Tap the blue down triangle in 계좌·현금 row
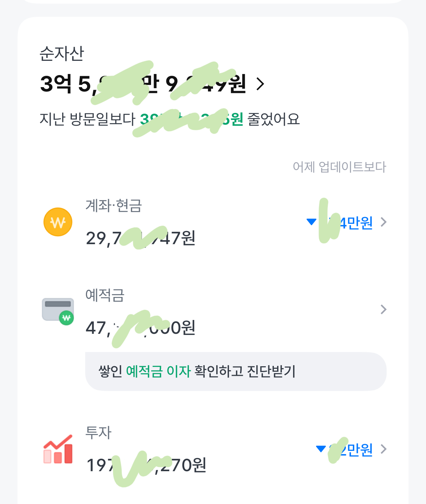 [x=311, y=222]
